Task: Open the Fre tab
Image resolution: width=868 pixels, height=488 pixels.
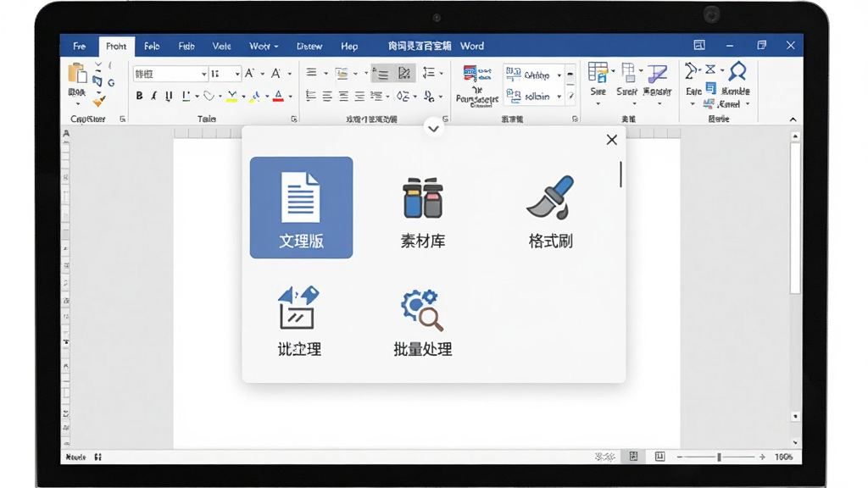Action: (x=79, y=47)
